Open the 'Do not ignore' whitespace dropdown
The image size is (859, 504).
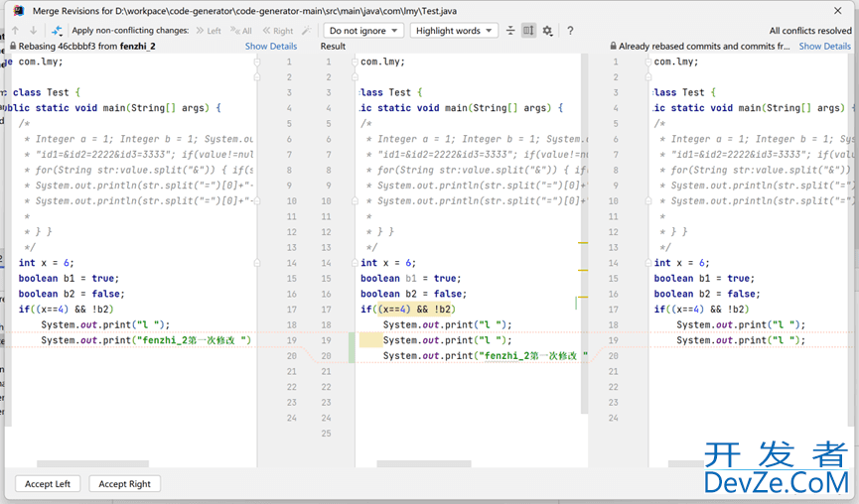click(x=363, y=31)
